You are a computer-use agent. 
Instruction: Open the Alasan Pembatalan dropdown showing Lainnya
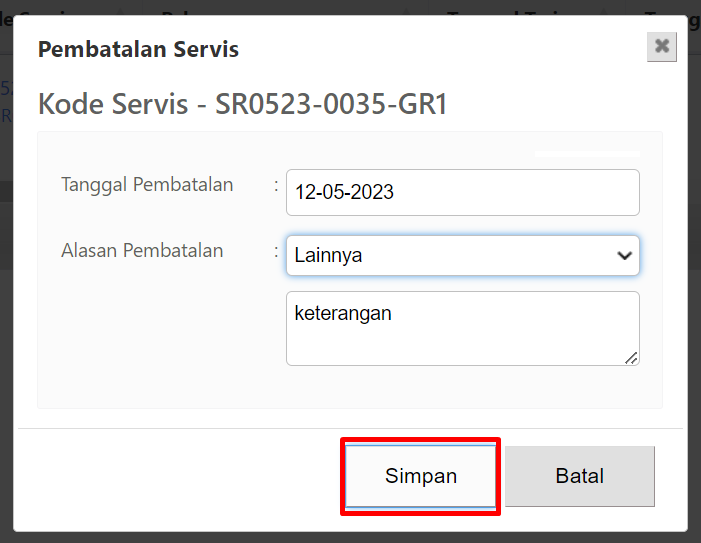pyautogui.click(x=463, y=255)
